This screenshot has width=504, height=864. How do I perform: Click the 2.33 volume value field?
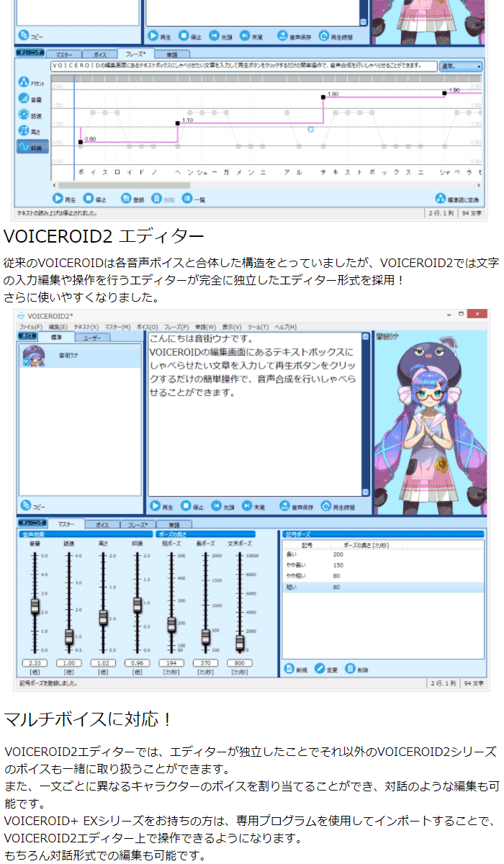(x=35, y=663)
